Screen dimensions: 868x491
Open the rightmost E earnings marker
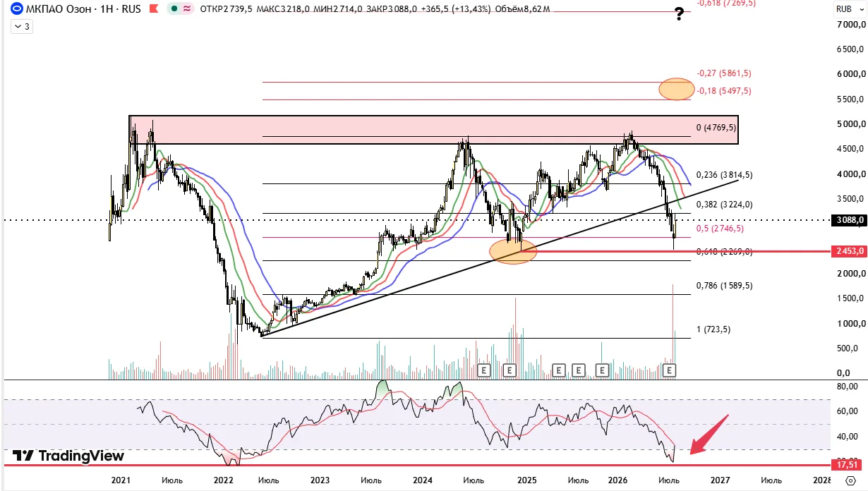[x=670, y=369]
